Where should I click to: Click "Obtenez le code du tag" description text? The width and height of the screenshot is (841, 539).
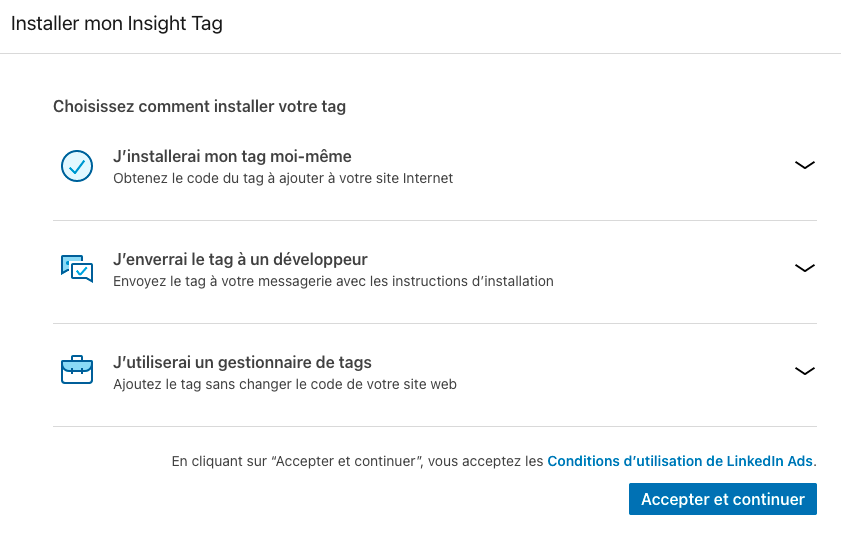283,179
